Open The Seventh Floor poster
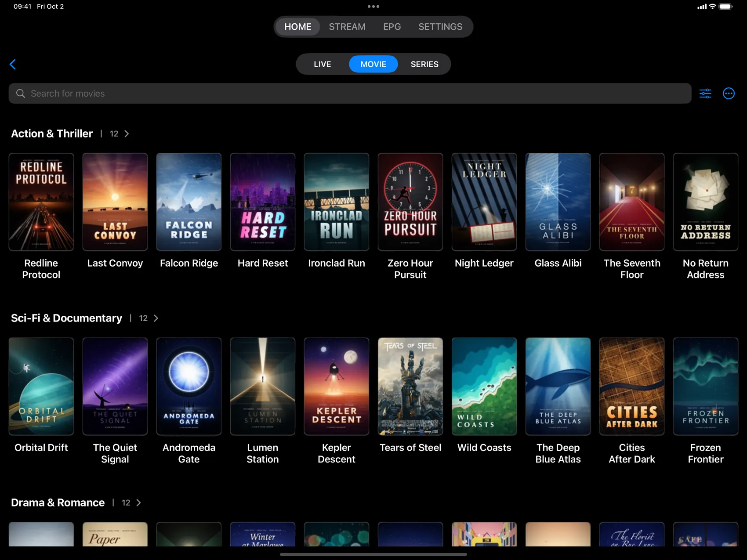The image size is (747, 560). point(632,202)
